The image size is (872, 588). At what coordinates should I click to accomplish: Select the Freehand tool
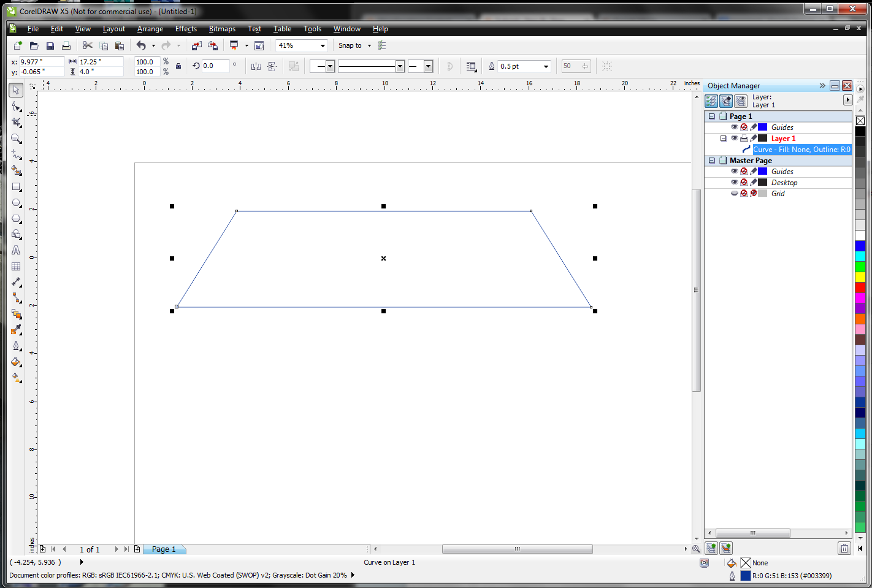17,155
